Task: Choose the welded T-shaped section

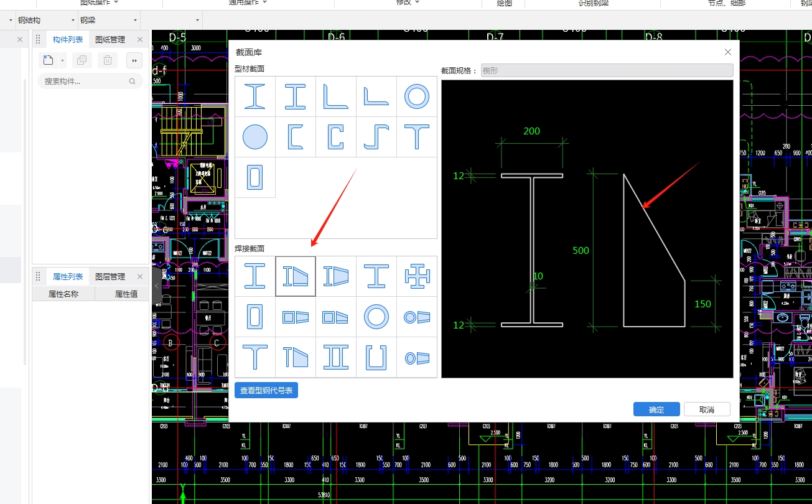Action: coord(255,357)
